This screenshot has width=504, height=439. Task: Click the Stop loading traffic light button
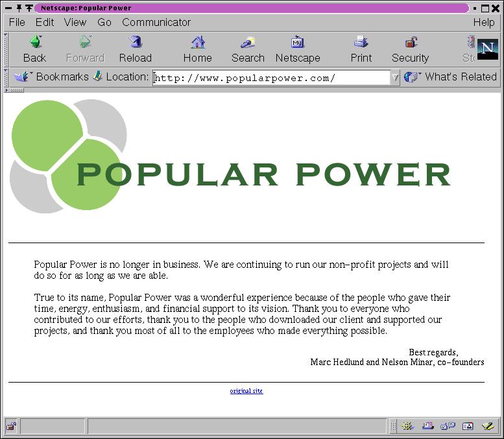point(470,49)
